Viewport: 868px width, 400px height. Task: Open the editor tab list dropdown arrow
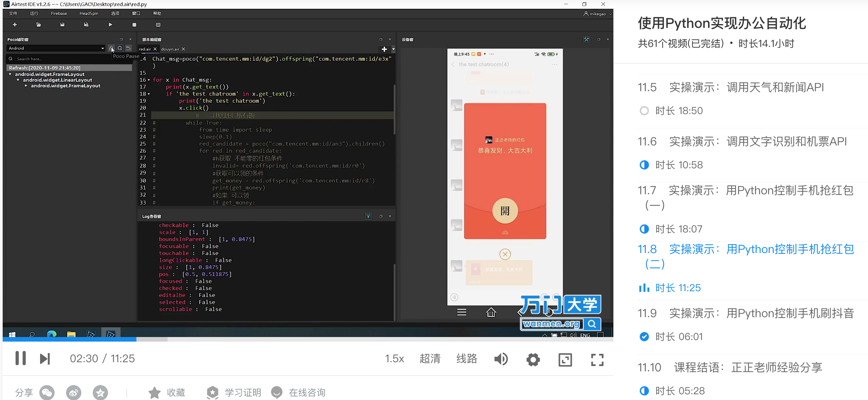tap(393, 49)
